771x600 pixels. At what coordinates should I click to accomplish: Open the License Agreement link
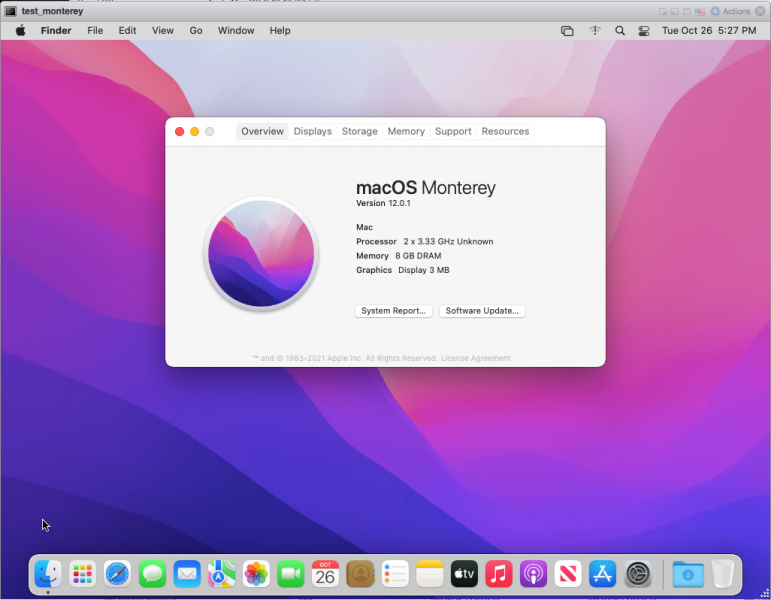[476, 358]
